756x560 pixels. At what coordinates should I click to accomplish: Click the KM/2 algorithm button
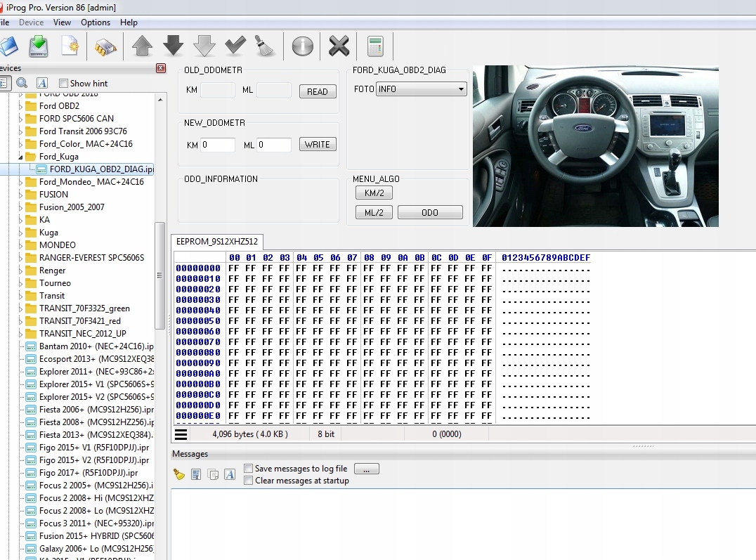[x=374, y=193]
